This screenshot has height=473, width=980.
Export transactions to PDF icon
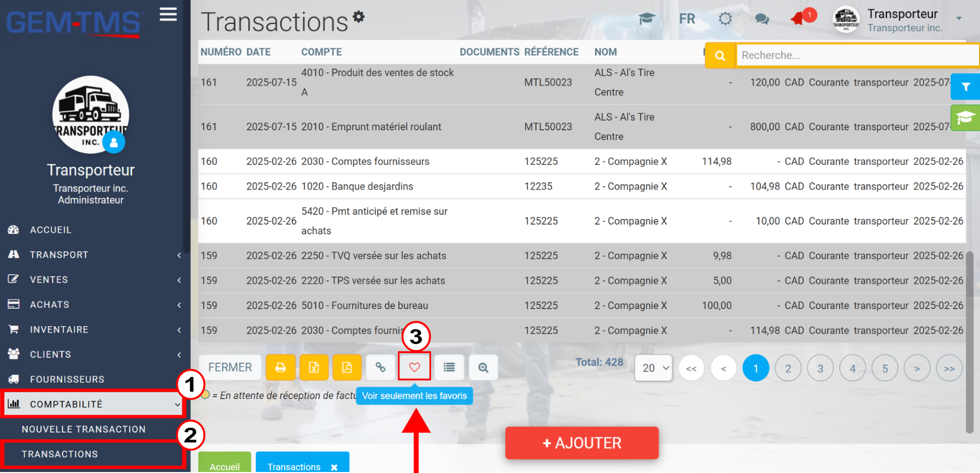pos(347,368)
